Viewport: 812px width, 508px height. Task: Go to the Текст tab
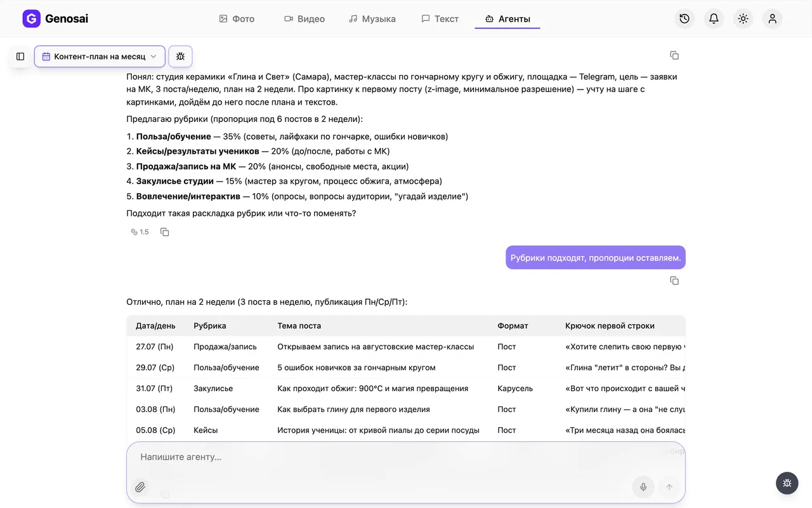click(440, 19)
